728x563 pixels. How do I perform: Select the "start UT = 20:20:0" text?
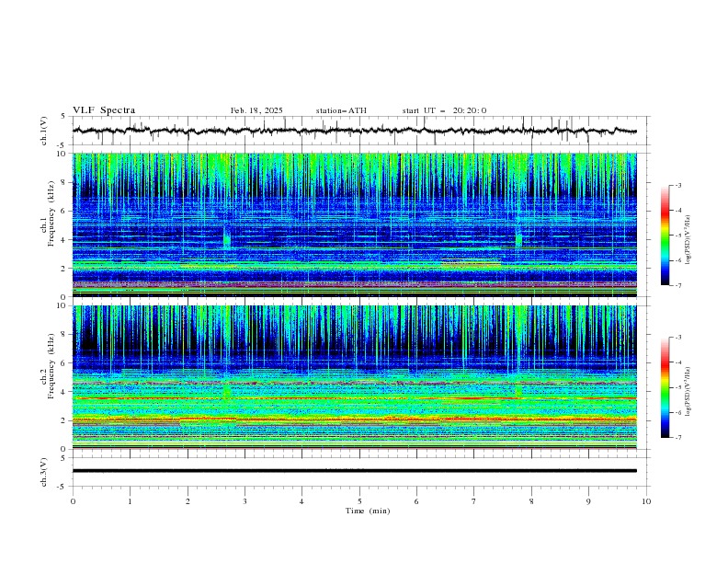[x=444, y=110]
